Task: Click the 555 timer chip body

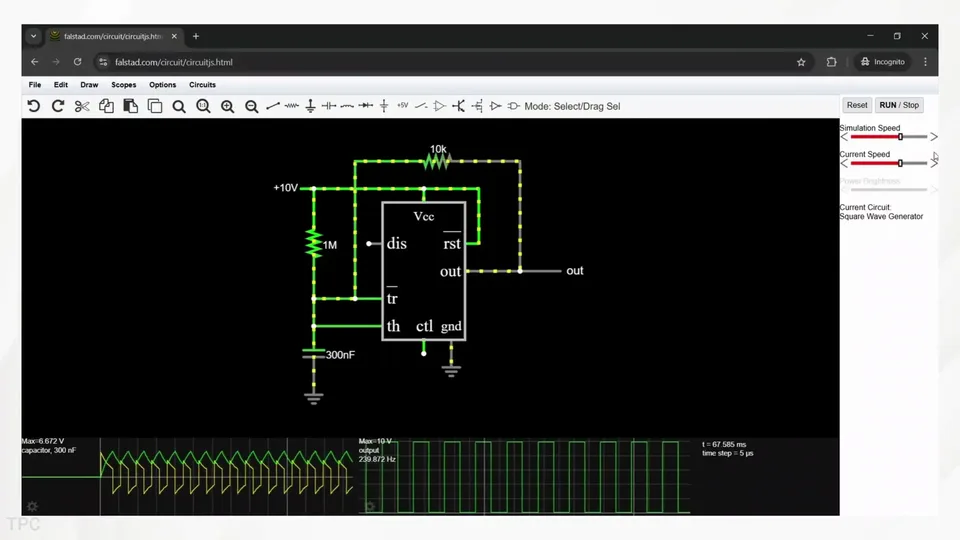Action: (424, 271)
